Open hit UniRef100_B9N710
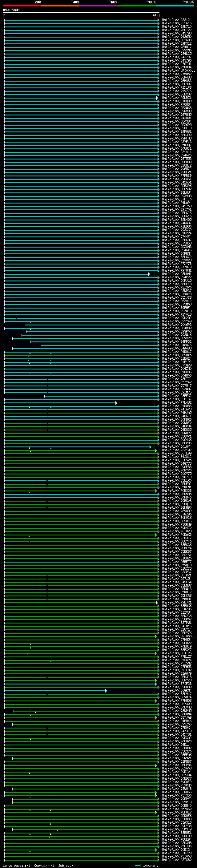 point(177,26)
